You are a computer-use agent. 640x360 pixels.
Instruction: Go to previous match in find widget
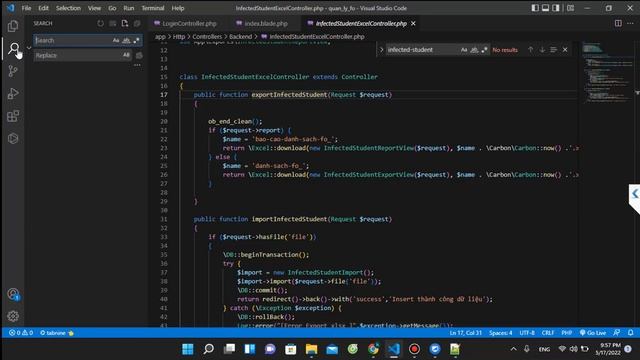click(530, 50)
